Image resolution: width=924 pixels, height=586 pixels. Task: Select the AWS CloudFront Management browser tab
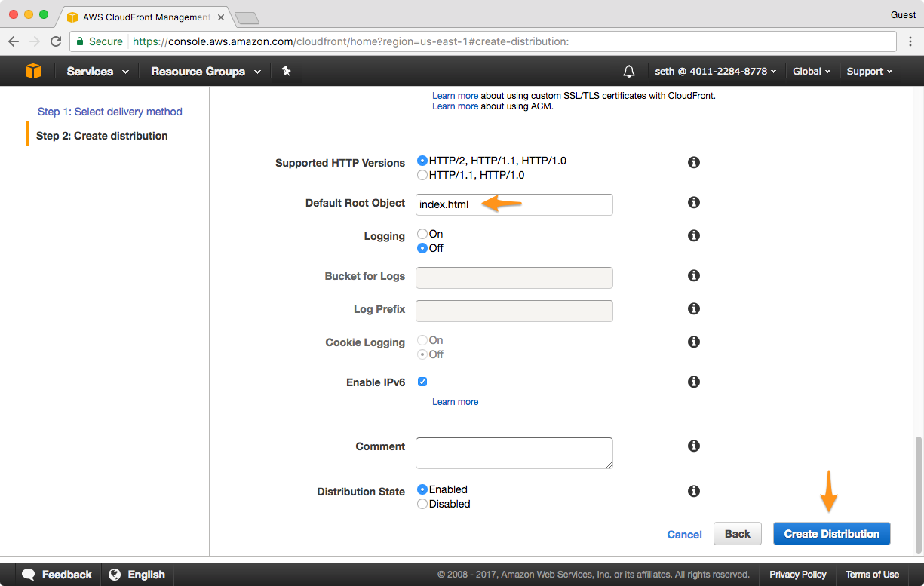(x=143, y=16)
